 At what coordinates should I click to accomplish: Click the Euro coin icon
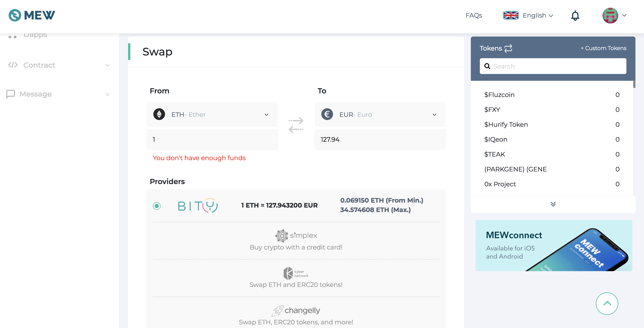327,114
